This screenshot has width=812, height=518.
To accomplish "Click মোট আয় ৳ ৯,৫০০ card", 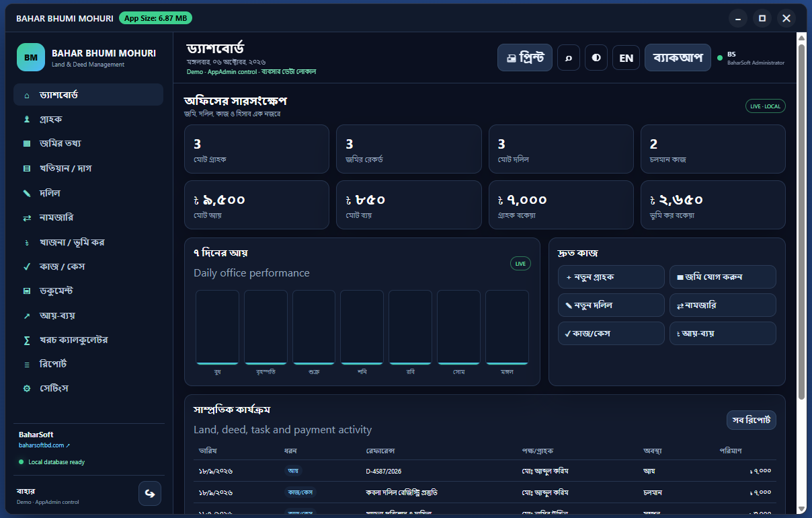I will [x=257, y=205].
